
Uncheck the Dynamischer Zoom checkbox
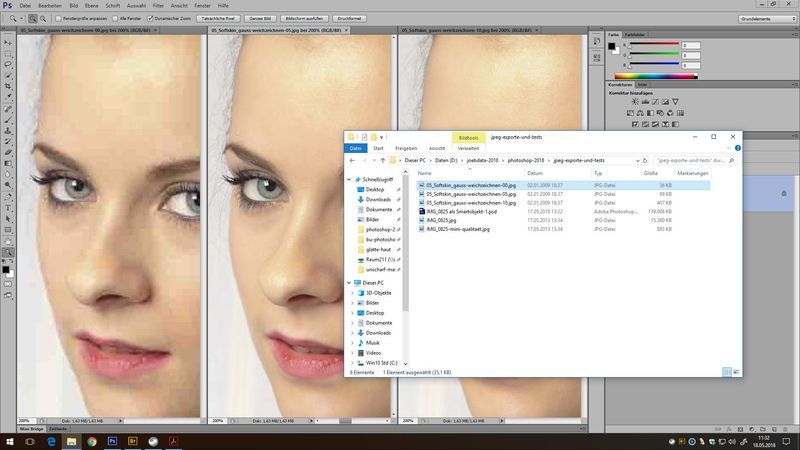[151, 18]
